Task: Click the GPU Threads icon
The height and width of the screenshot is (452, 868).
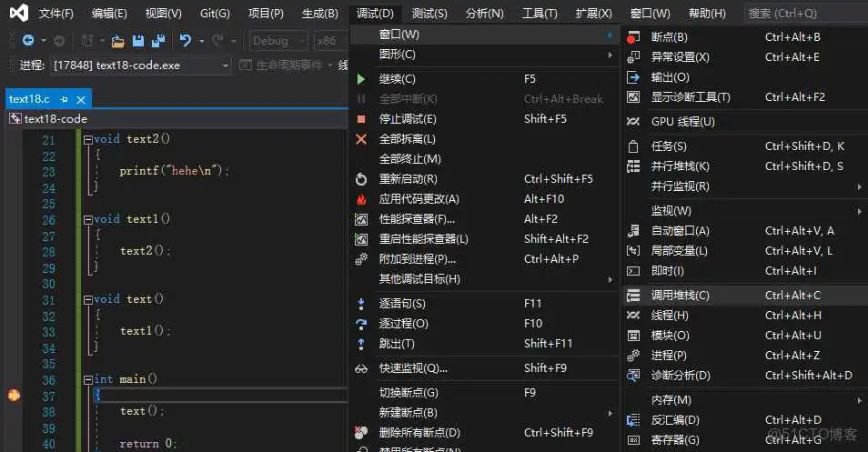Action: pyautogui.click(x=632, y=122)
